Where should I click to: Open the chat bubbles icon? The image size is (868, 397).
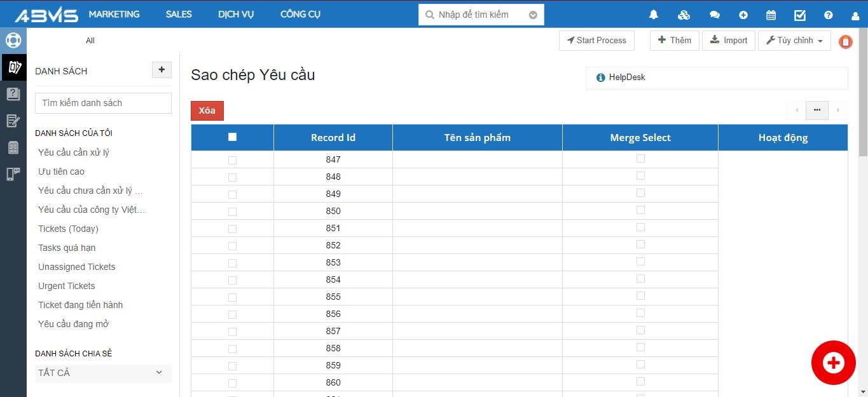click(x=715, y=15)
